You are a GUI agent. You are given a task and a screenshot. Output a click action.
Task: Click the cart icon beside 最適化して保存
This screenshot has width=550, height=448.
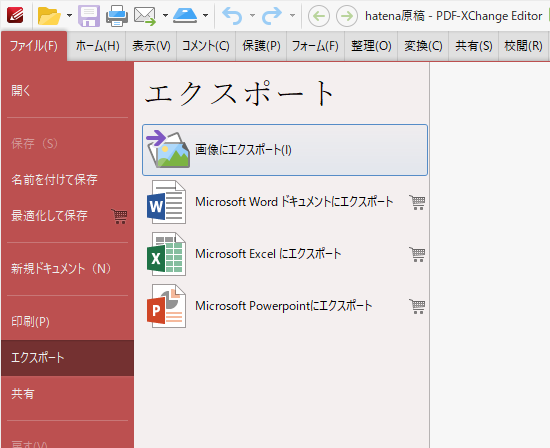[x=119, y=216]
